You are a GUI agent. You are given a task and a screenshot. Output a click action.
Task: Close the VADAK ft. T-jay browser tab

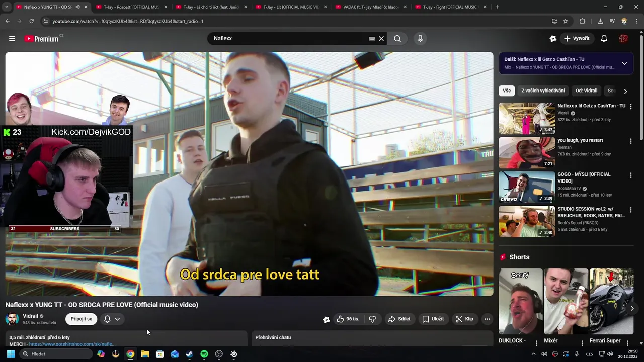[405, 7]
